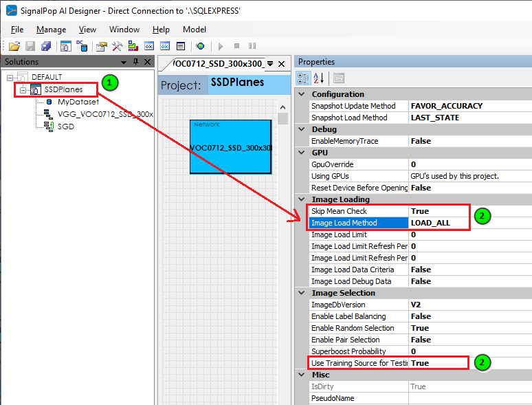Viewport: 532px width, 405px height.
Task: Select the SSDPlanes project in tree
Action: tap(63, 89)
